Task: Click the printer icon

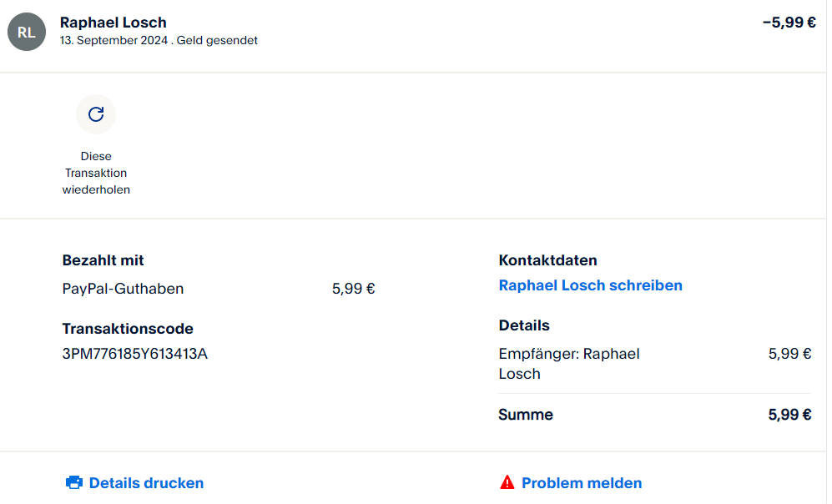Action: [74, 482]
